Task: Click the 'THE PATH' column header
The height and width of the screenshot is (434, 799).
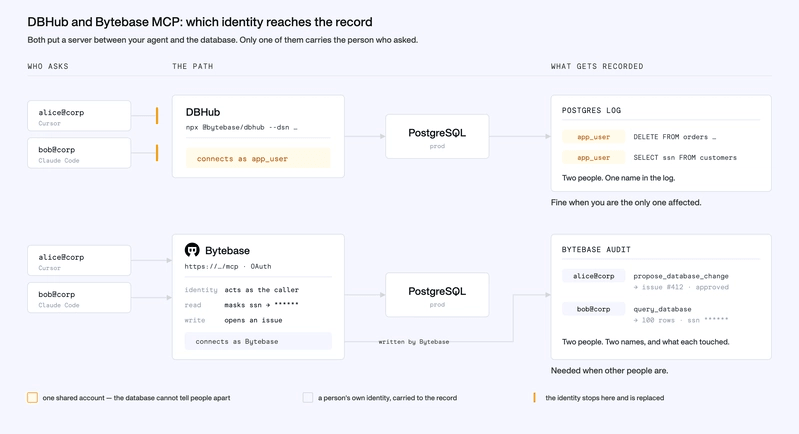Action: pyautogui.click(x=193, y=66)
